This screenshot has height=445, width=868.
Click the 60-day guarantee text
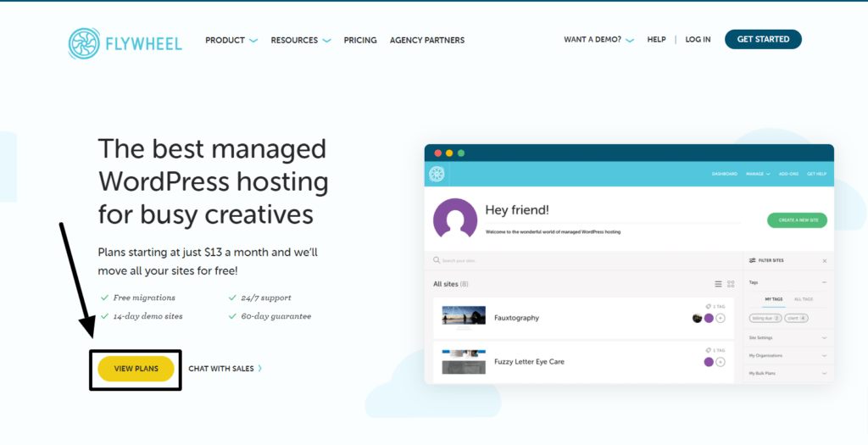click(275, 317)
